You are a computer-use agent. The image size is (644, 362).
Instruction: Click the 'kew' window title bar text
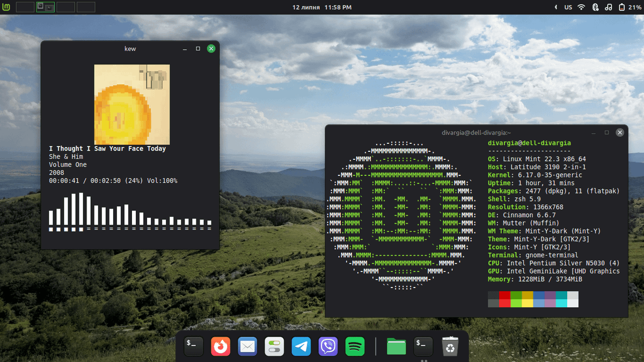[x=130, y=49]
